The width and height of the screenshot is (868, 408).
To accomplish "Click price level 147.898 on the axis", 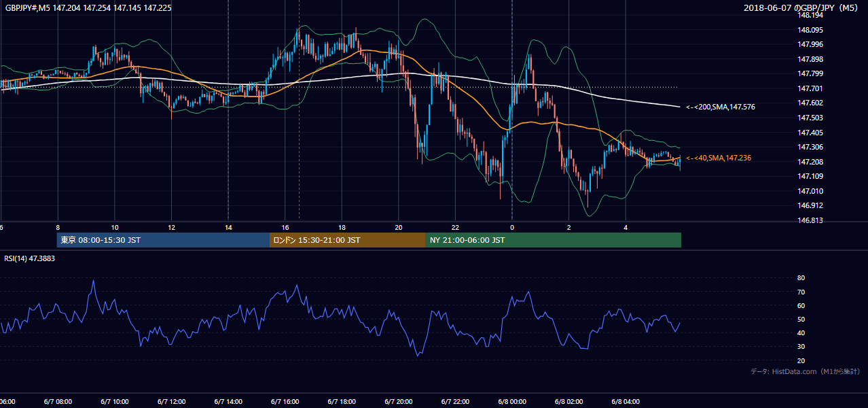I will [x=810, y=59].
